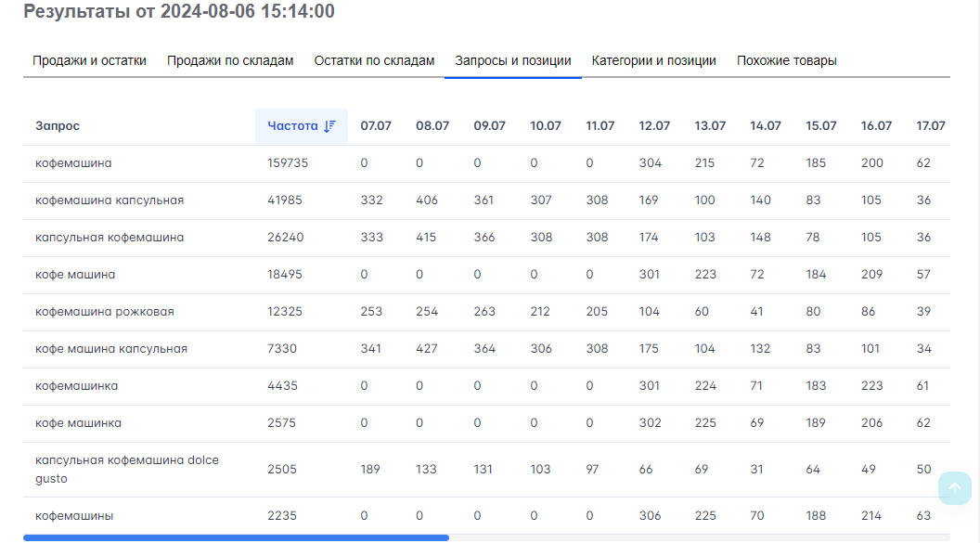Click the query капсульная кофемашина dolce gusto
This screenshot has height=543, width=980.
tap(127, 470)
